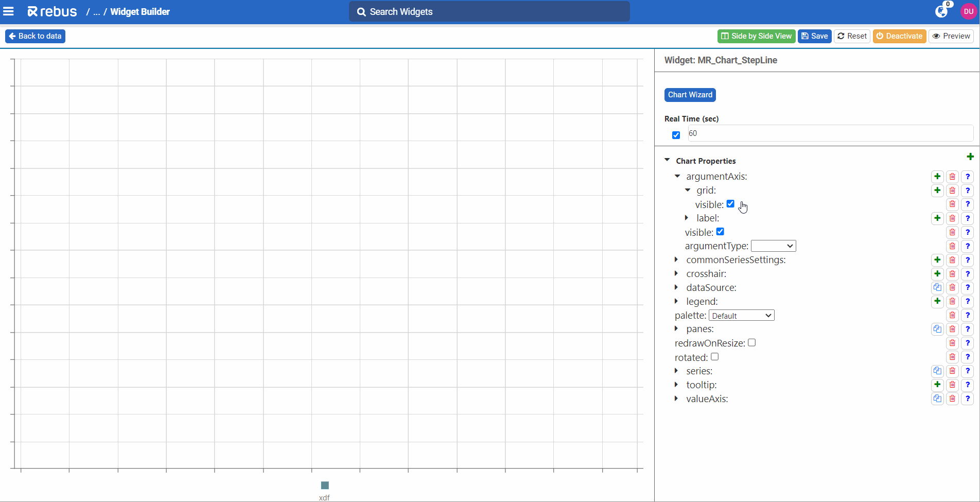The image size is (980, 502).
Task: Open help for the legend property
Action: [968, 302]
